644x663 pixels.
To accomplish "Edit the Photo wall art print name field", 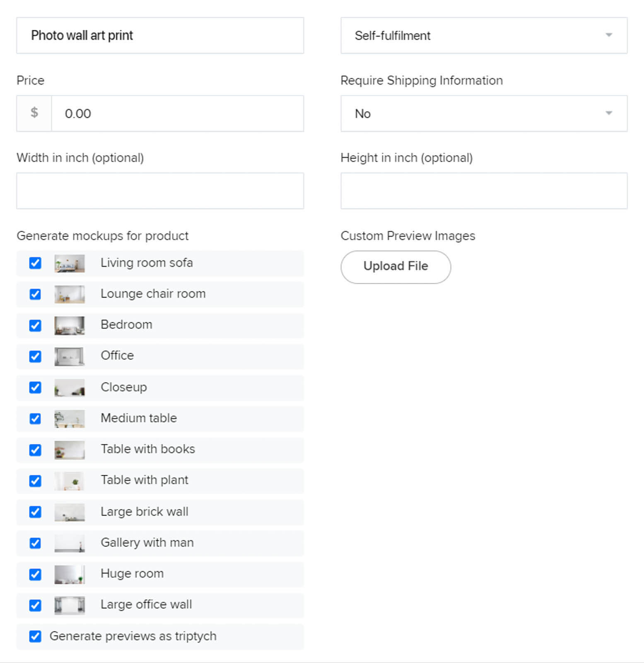I will point(160,36).
